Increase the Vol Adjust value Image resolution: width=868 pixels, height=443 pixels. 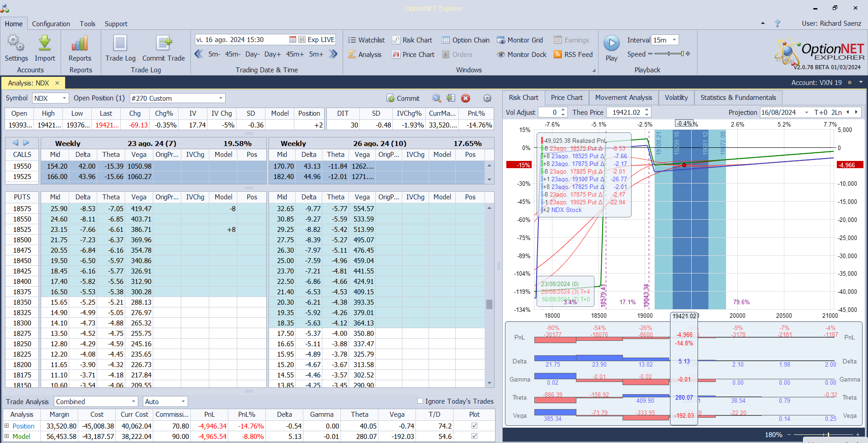pos(563,110)
